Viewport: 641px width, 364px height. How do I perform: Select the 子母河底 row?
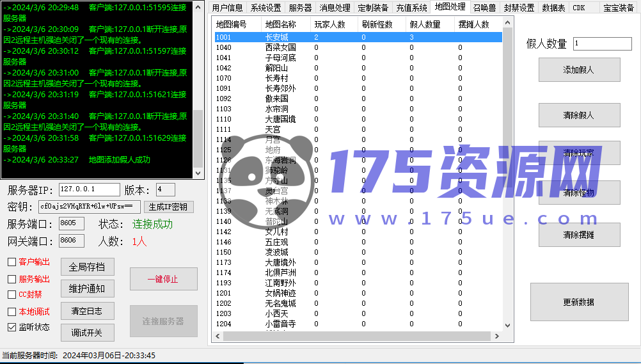click(x=358, y=58)
